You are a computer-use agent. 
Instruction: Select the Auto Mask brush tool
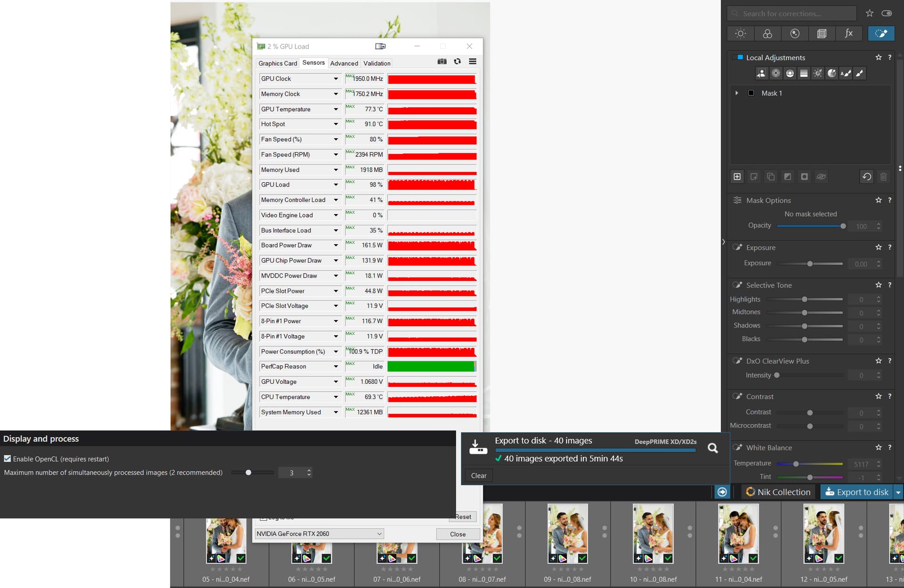pos(846,73)
